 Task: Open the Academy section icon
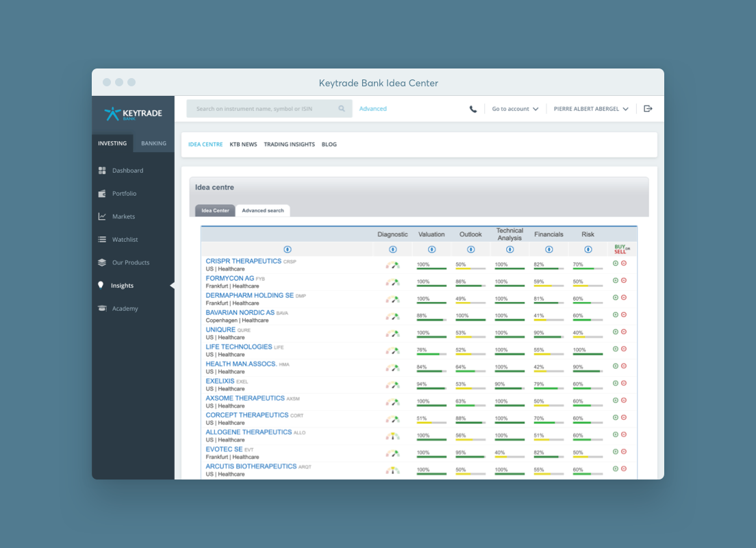[x=101, y=308]
